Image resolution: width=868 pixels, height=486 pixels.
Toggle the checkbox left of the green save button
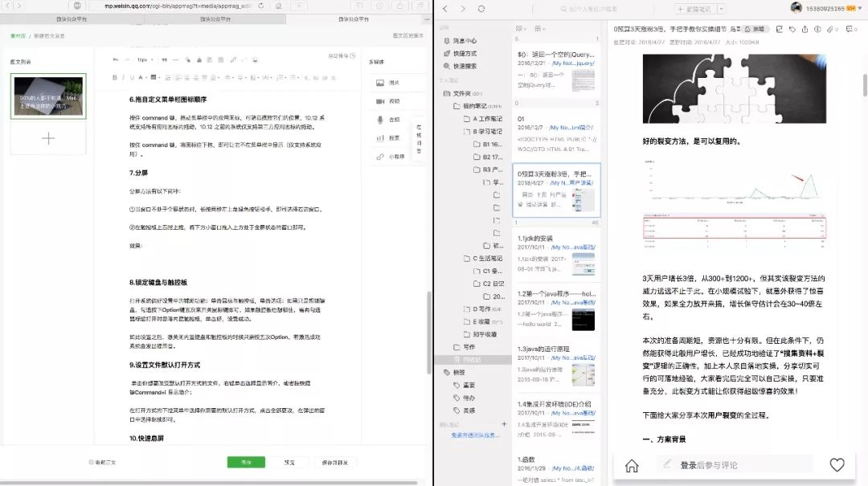(92, 463)
